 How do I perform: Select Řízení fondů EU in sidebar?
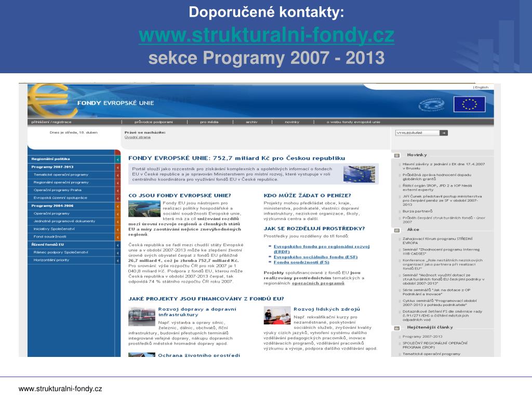[47, 244]
